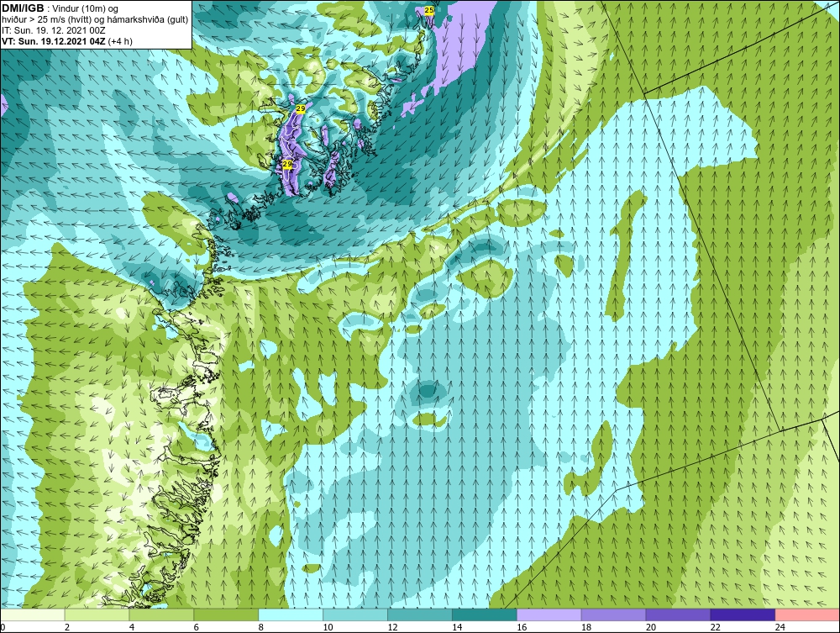Click the southern yellow gust label 29
Viewport: 840px width, 633px height.
(x=287, y=163)
